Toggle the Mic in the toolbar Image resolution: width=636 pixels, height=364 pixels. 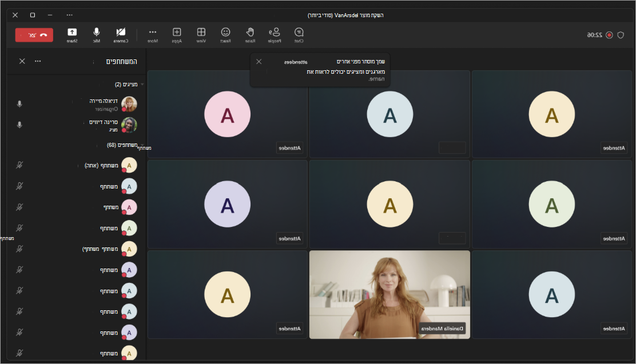97,35
